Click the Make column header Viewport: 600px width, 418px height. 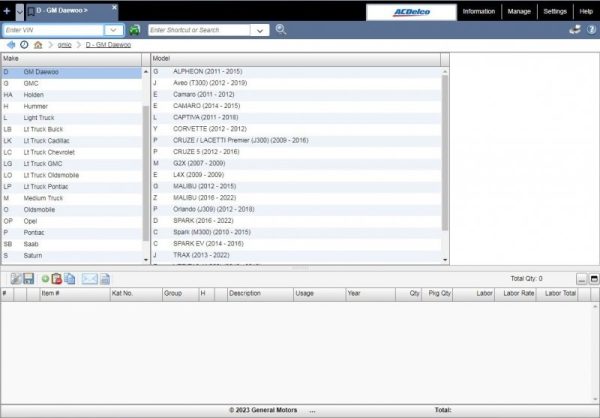click(71, 59)
